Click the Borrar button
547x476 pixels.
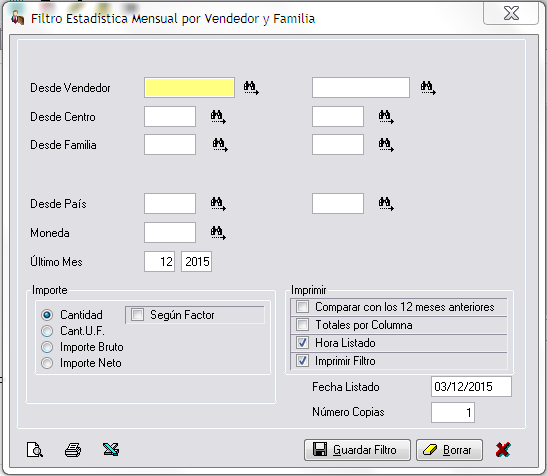point(449,450)
